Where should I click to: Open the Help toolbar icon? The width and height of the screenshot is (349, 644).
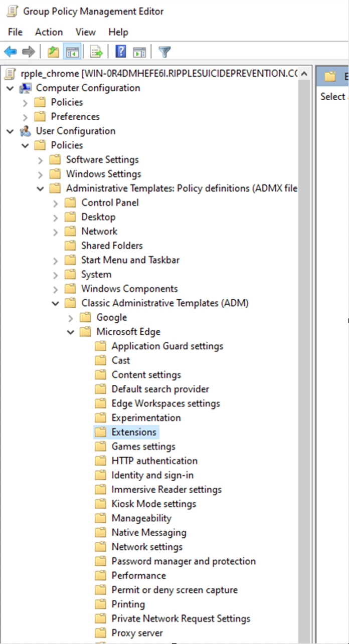coord(120,52)
